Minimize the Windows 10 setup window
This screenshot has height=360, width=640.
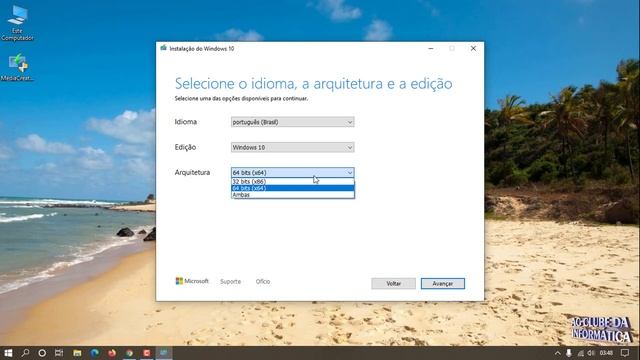point(431,49)
